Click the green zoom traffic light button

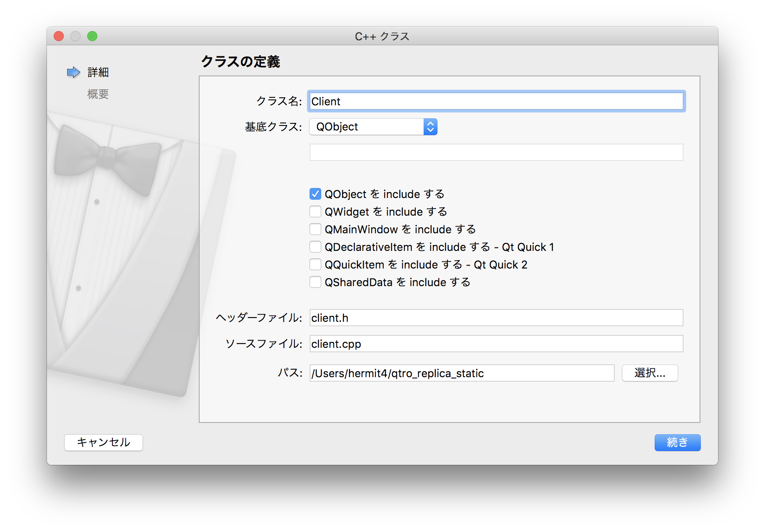(92, 36)
